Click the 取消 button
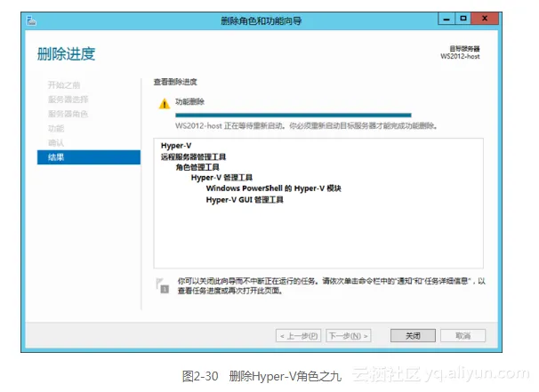 [463, 336]
